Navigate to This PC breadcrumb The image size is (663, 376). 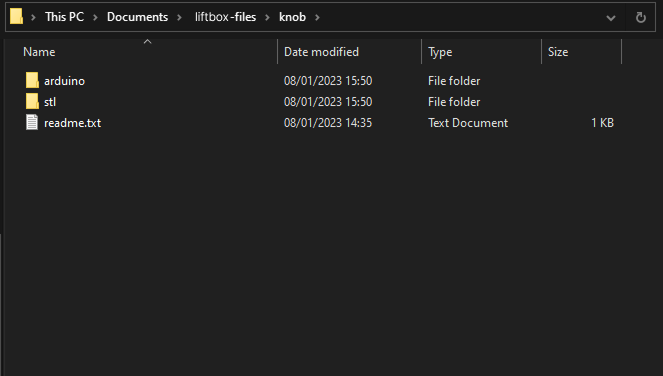point(64,17)
